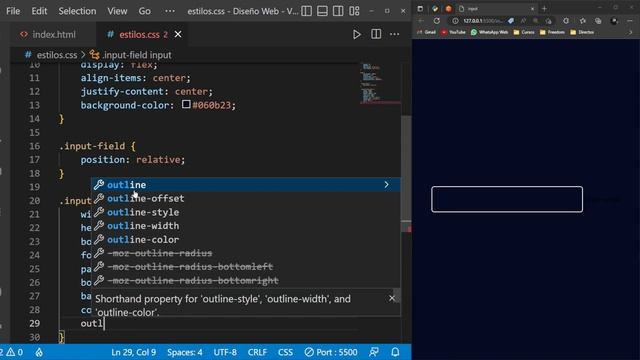Image resolution: width=640 pixels, height=360 pixels.
Task: Toggle the bottom panel layout icon
Action: (322, 11)
